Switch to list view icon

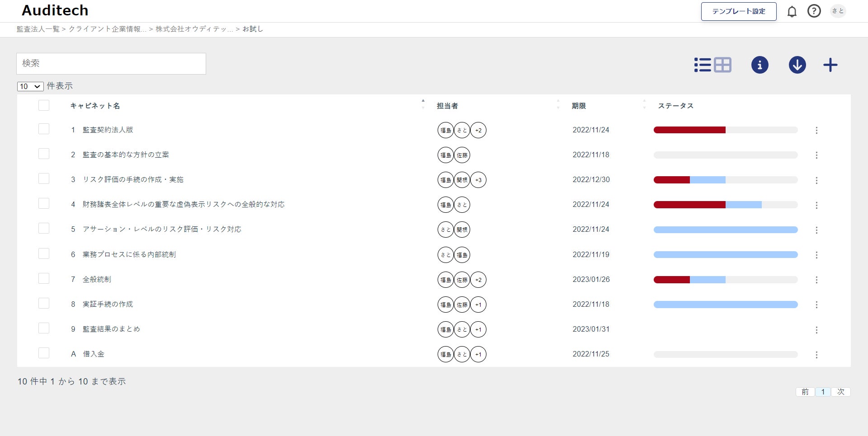(x=703, y=65)
